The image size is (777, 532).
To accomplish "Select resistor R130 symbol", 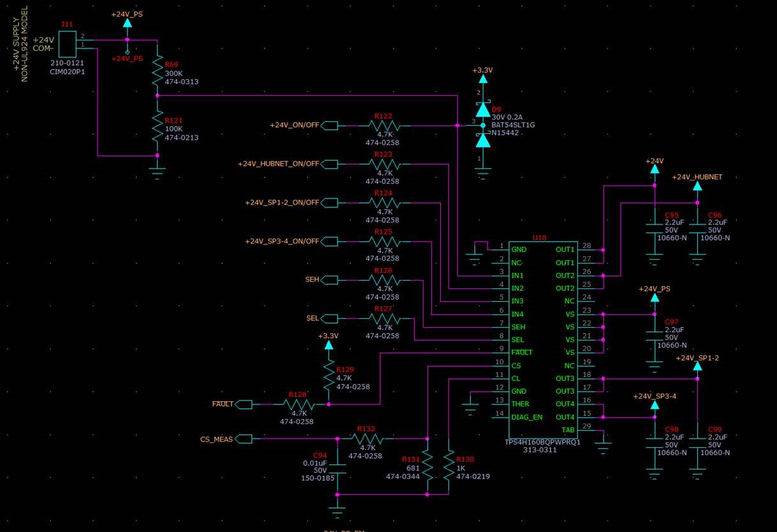I will (x=449, y=467).
